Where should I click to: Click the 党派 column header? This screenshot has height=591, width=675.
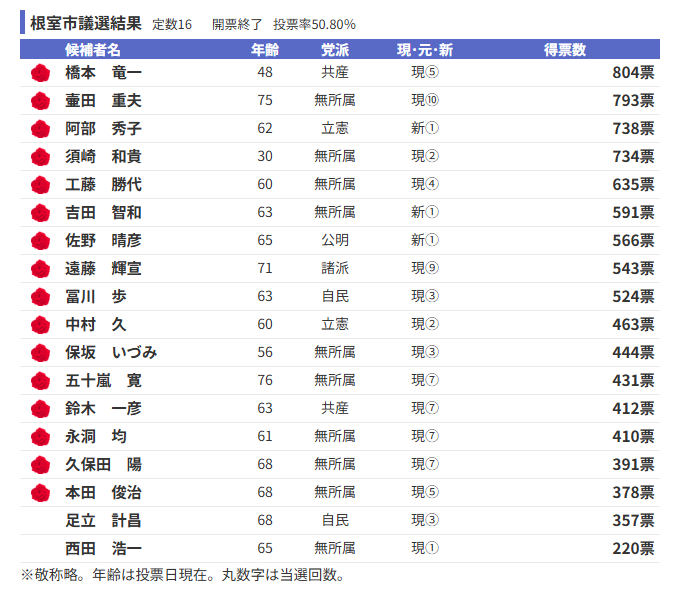click(335, 50)
